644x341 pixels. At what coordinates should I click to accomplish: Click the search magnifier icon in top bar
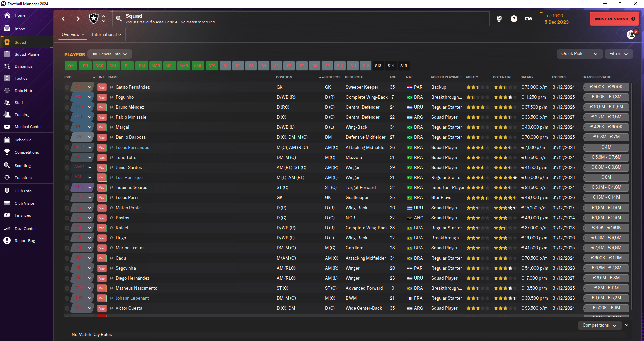click(119, 19)
